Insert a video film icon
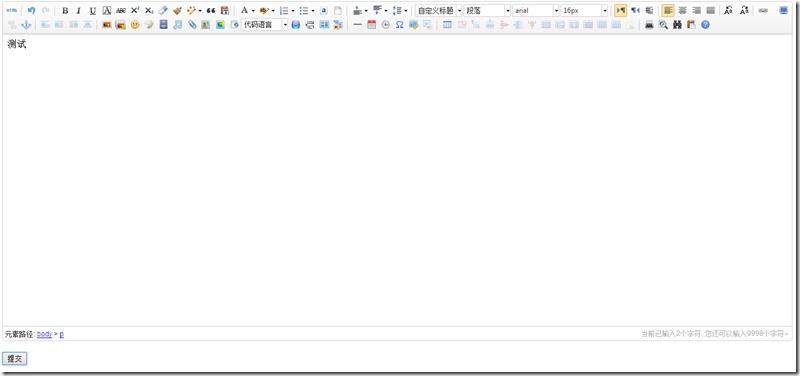Image resolution: width=800 pixels, height=376 pixels. tap(163, 24)
